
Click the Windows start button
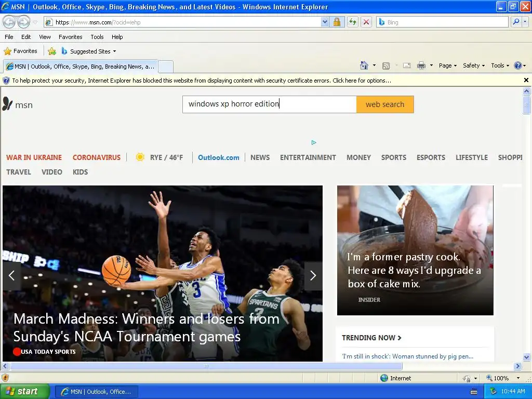[x=24, y=392]
